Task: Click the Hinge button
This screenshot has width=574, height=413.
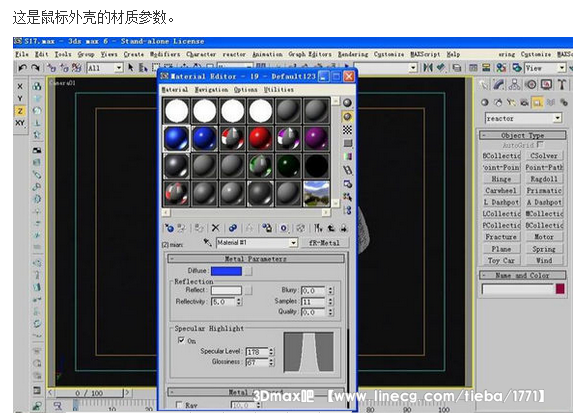Action: [501, 179]
